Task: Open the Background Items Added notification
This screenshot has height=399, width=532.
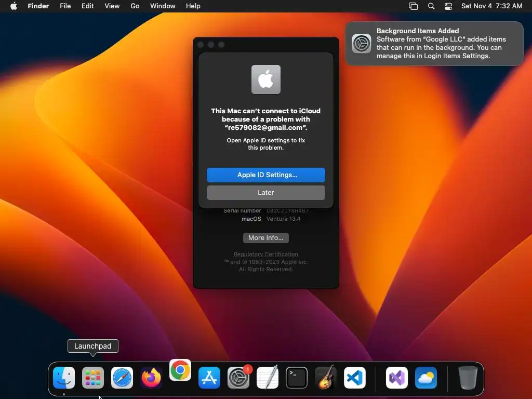Action: pos(434,44)
